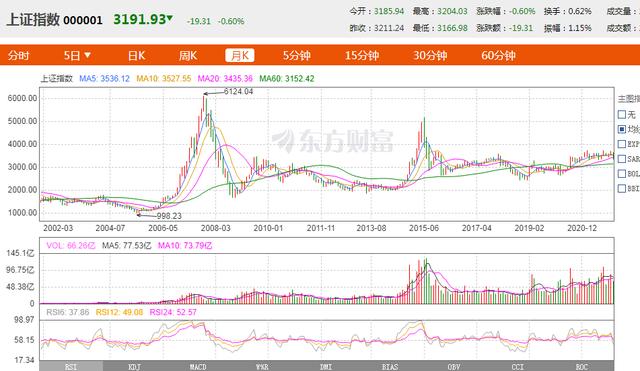Enable the BOL indicator checkbox
Viewport: 640px width, 371px height.
point(622,173)
